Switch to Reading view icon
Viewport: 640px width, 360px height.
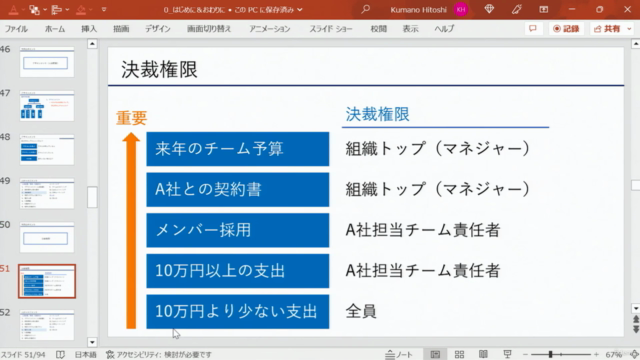coord(483,354)
